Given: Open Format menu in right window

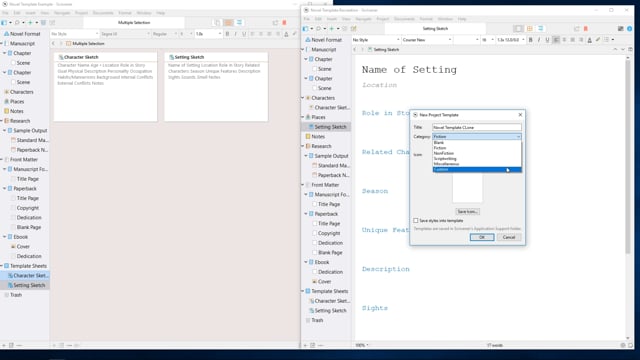Looking at the screenshot, I should (x=426, y=19).
